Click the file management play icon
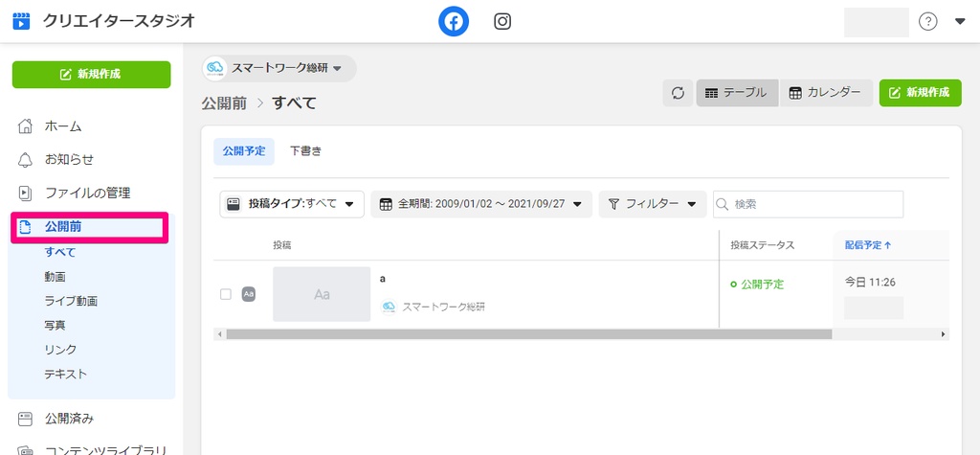The width and height of the screenshot is (980, 455). click(25, 193)
